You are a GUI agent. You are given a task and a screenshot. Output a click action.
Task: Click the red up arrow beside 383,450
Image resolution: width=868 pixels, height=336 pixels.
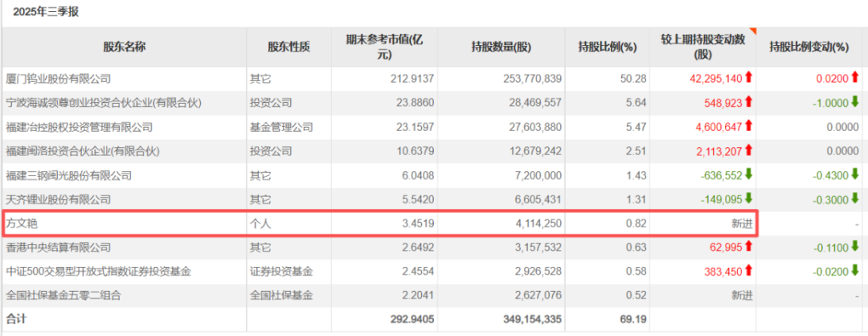pos(748,271)
